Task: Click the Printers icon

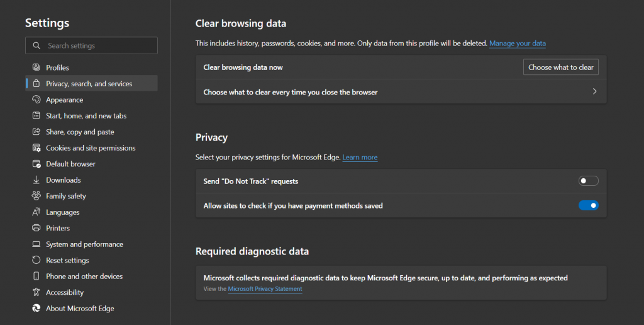Action: coord(36,228)
